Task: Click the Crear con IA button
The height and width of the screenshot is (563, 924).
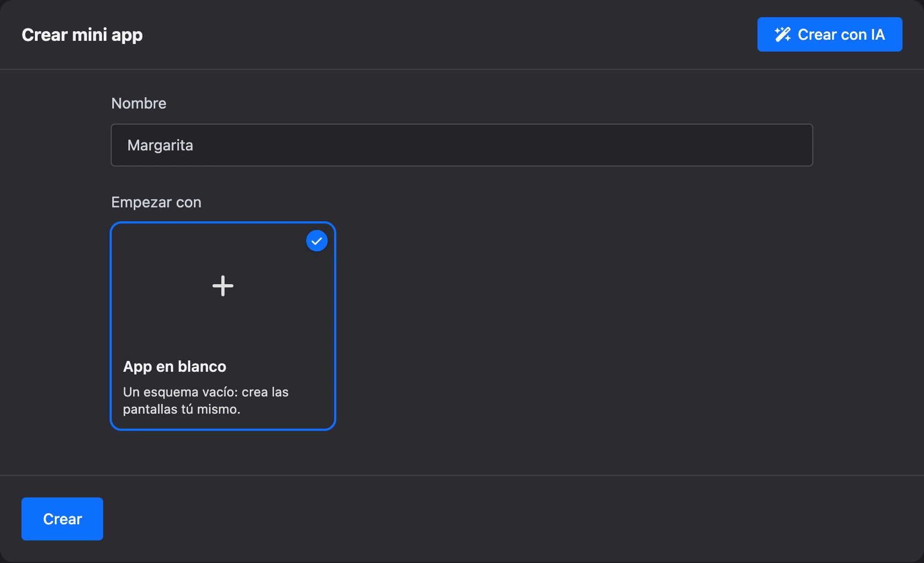Action: [829, 34]
